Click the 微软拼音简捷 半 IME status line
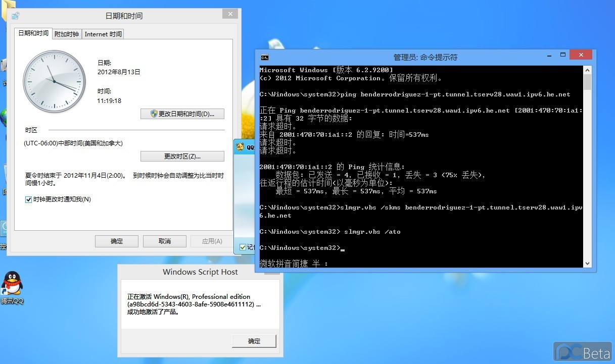 click(294, 264)
